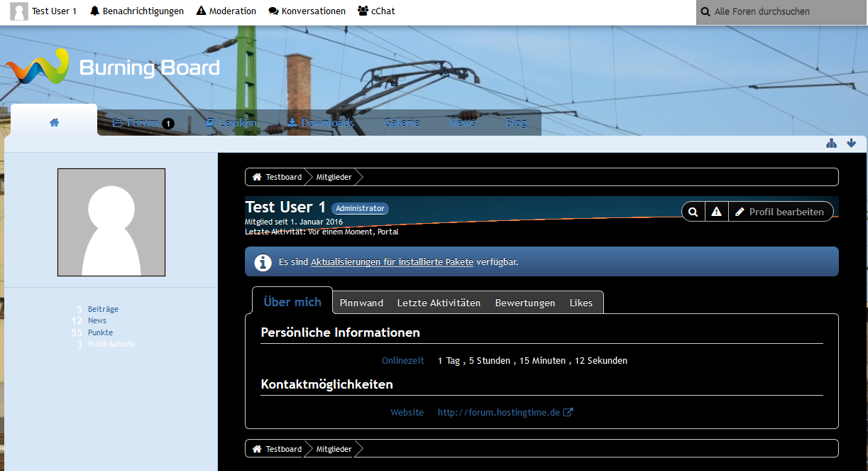Click the Burning Board logo
Screen dimensions: 868x471
tap(112, 67)
